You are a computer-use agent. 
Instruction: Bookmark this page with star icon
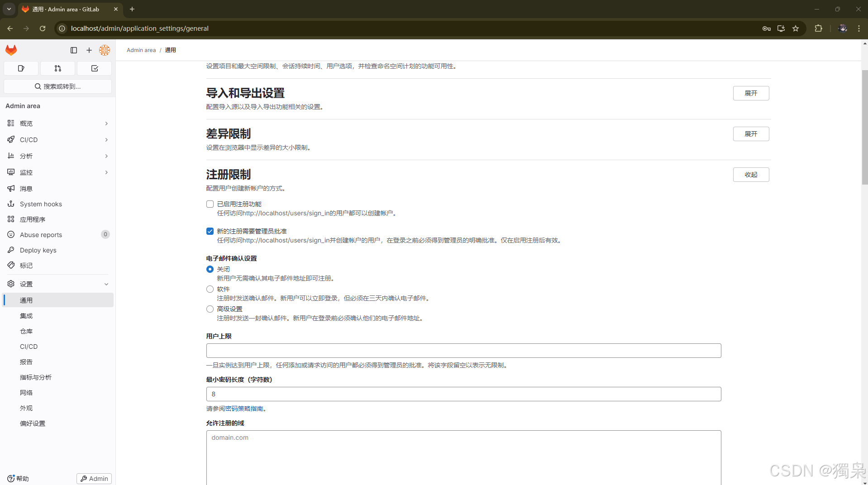click(796, 28)
